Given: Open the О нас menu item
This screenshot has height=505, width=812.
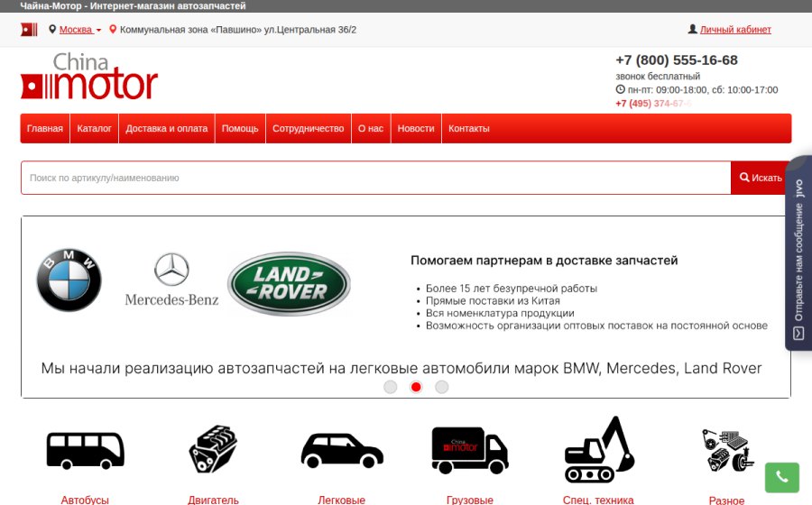Looking at the screenshot, I should (x=371, y=128).
